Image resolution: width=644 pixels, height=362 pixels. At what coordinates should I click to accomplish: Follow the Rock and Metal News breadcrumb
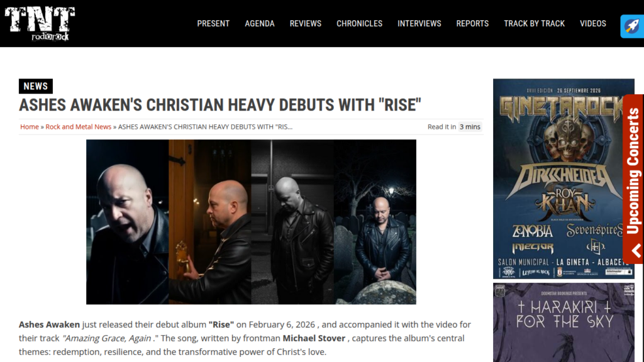79,127
